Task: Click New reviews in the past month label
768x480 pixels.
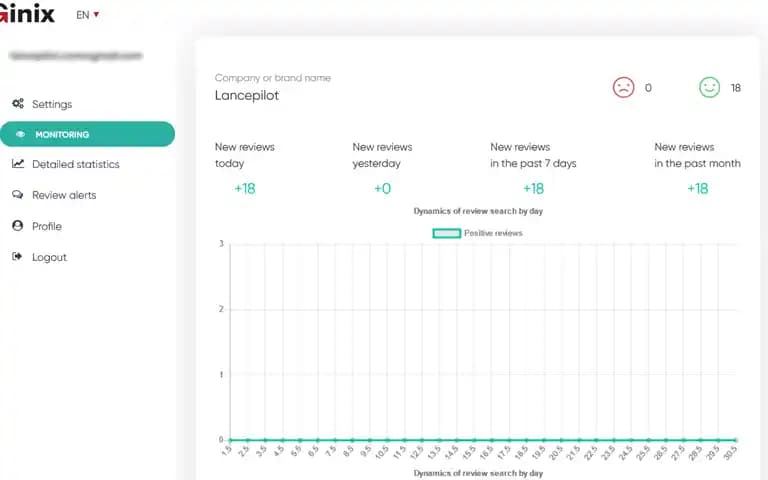Action: click(697, 155)
